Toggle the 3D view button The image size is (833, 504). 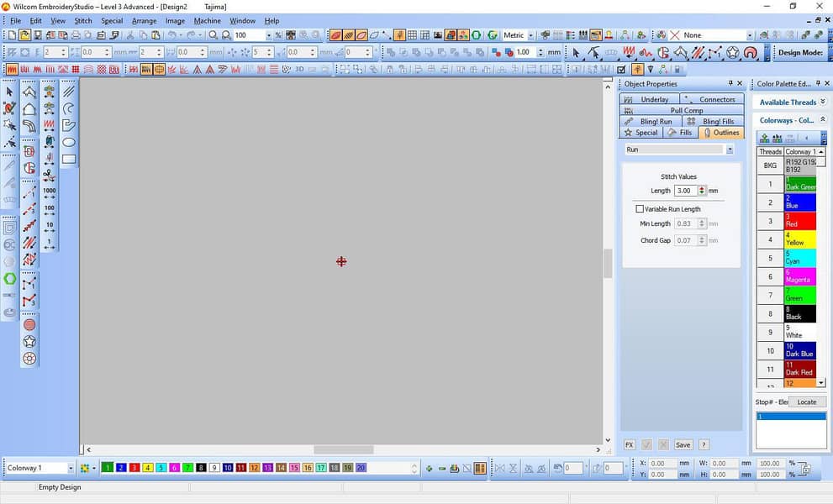299,69
